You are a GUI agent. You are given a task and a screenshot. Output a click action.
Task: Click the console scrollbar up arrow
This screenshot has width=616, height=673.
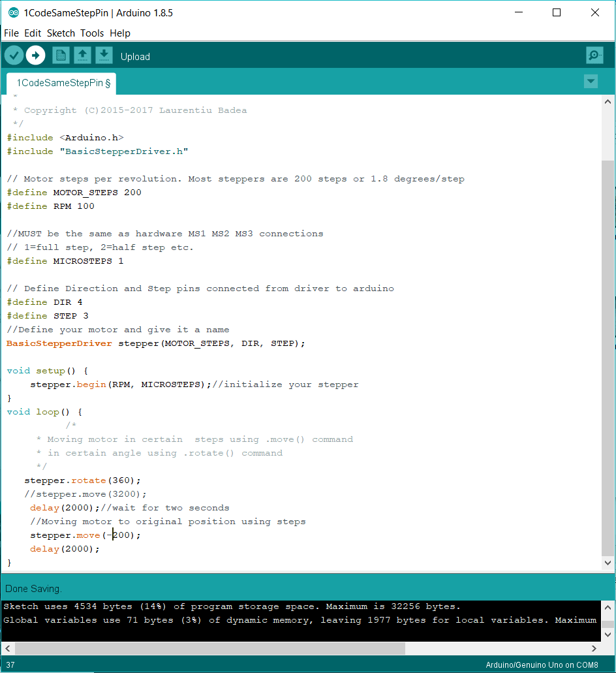click(x=608, y=607)
